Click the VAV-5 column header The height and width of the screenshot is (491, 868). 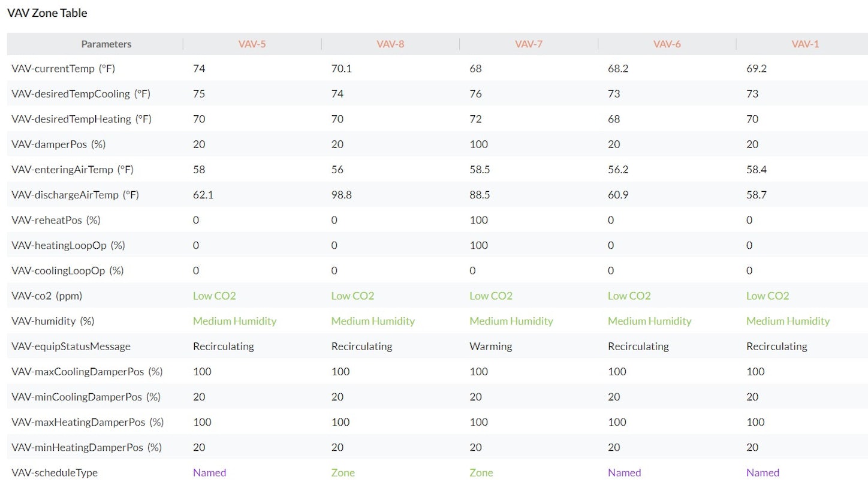pyautogui.click(x=252, y=44)
